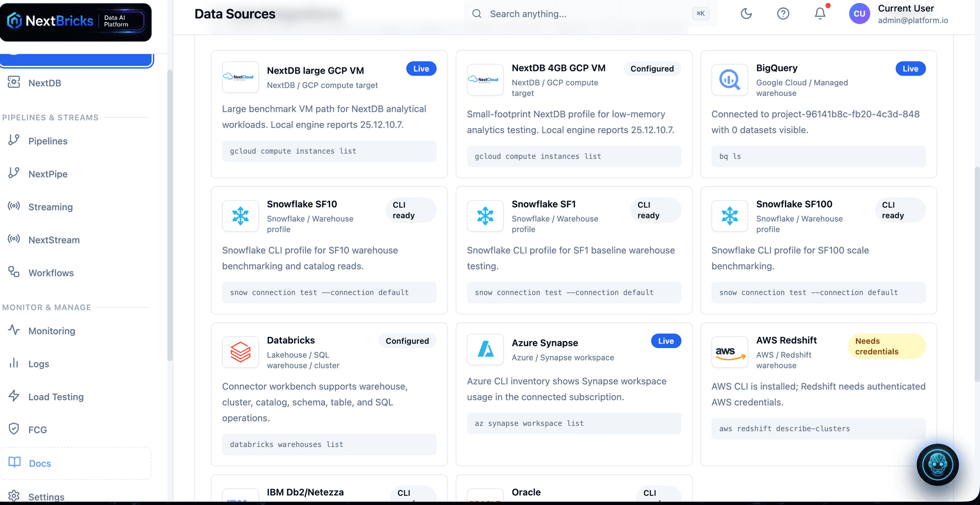Screen dimensions: 980x505
Task: Click snow connection test command on SF1
Action: (574, 293)
